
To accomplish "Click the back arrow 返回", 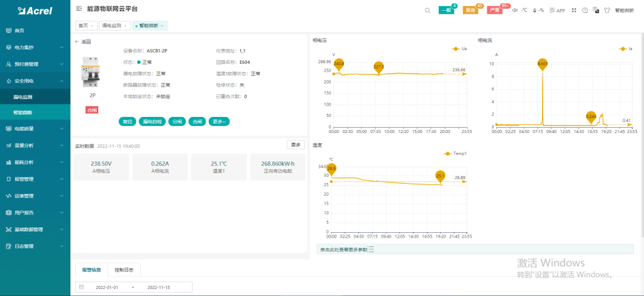I will pos(82,42).
